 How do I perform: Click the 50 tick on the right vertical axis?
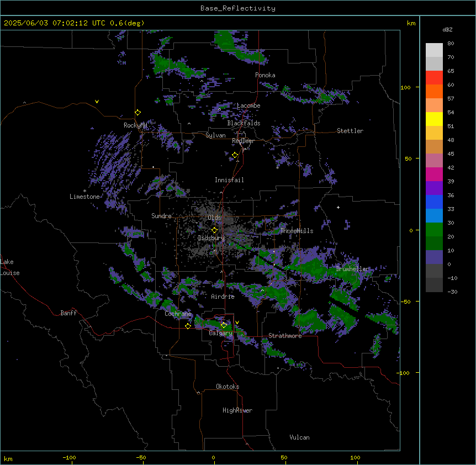coord(408,158)
